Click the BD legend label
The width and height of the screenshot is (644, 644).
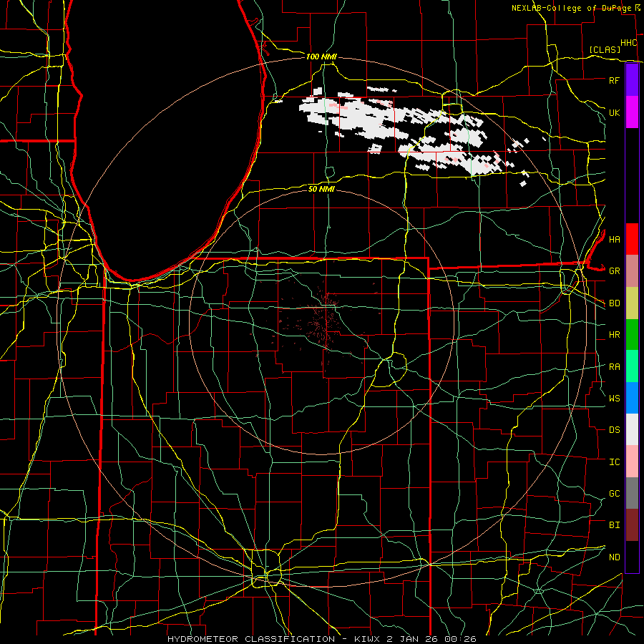(x=614, y=303)
